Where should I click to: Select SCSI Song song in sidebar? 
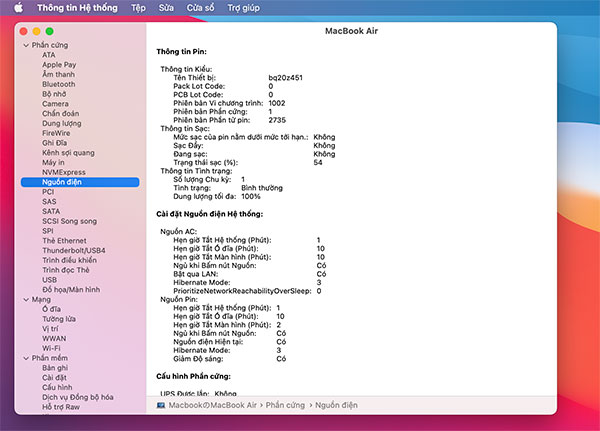[69, 221]
